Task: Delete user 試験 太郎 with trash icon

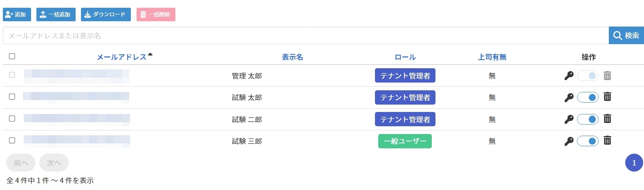Action: 607,97
